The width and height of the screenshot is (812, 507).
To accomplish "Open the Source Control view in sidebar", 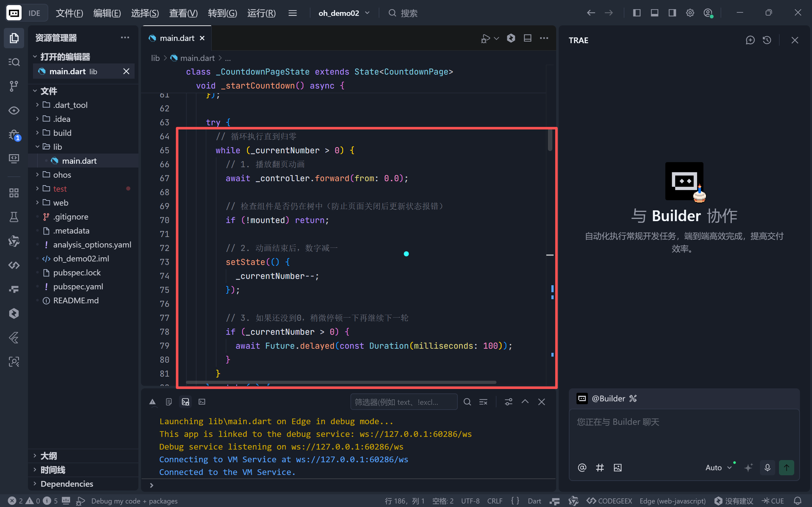I will coord(14,86).
